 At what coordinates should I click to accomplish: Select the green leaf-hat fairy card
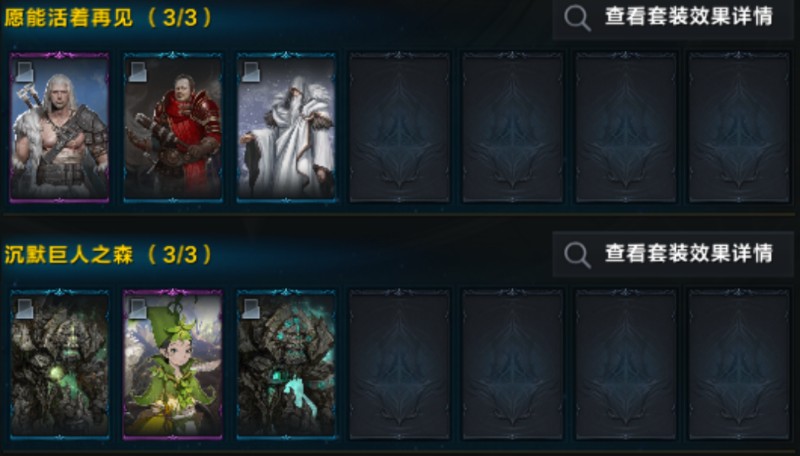[173, 364]
